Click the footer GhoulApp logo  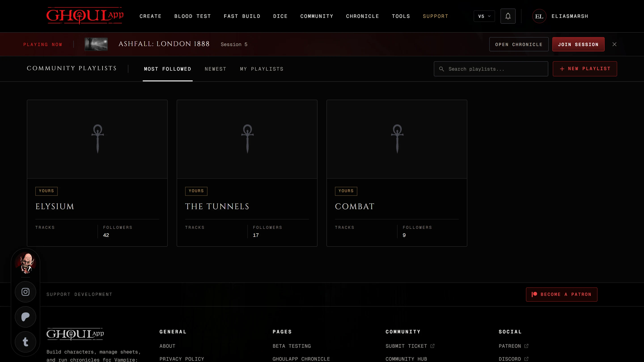(x=75, y=334)
